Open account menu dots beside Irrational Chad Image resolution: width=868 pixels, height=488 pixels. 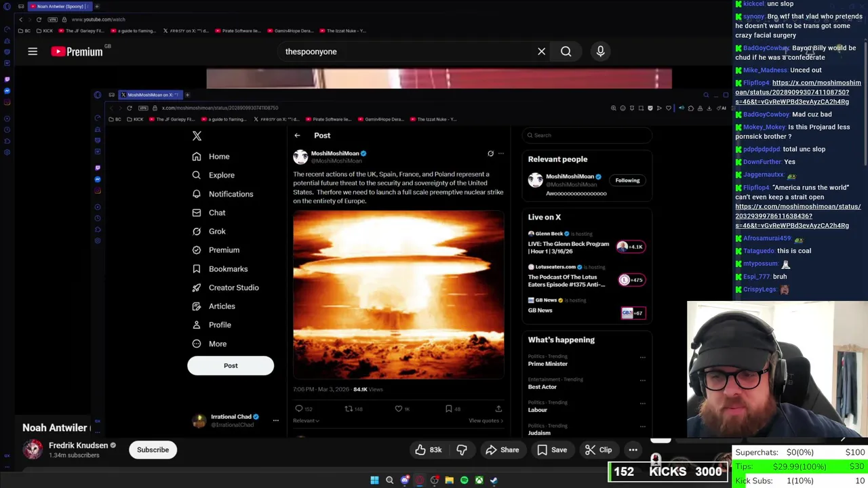coord(275,421)
